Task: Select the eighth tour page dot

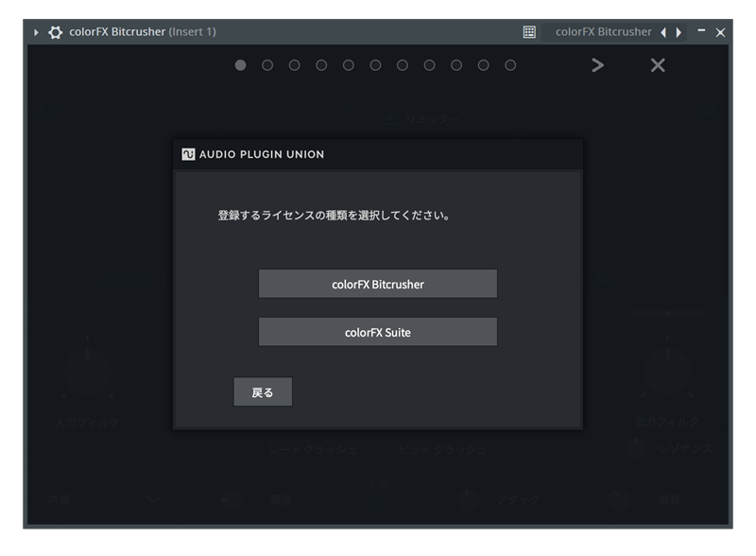Action: [430, 65]
